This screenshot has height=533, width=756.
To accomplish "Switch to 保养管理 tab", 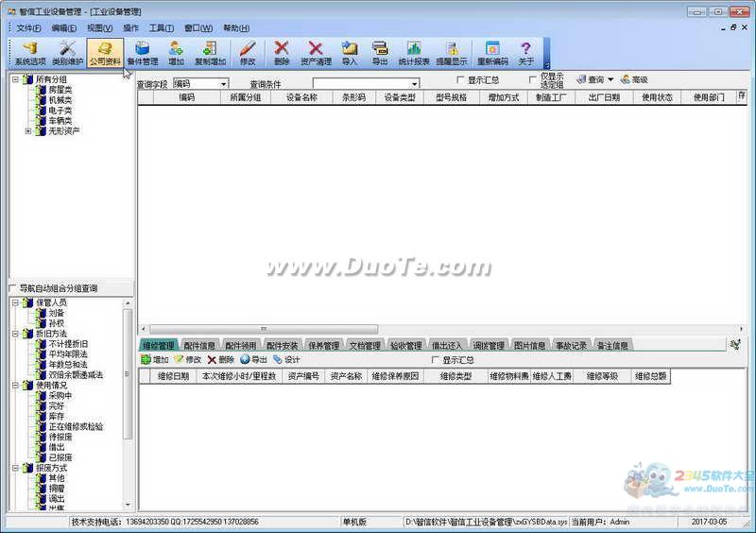I will (x=323, y=345).
